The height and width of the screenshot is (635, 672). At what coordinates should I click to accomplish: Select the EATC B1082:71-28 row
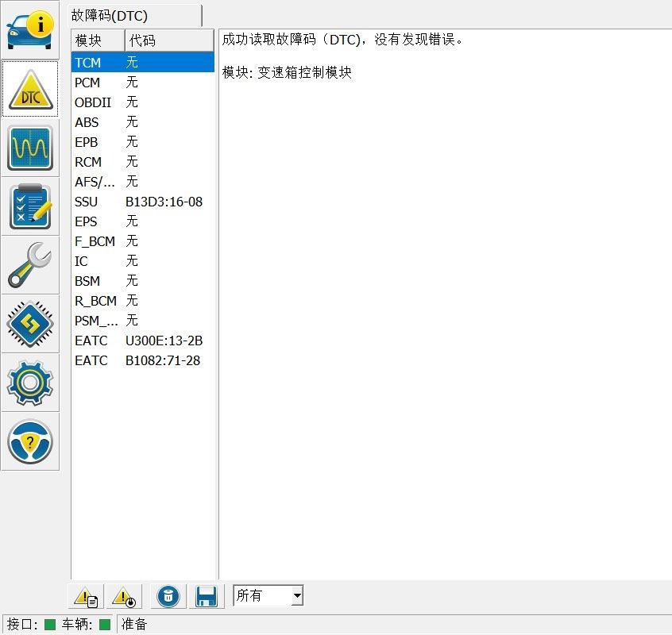(x=143, y=360)
